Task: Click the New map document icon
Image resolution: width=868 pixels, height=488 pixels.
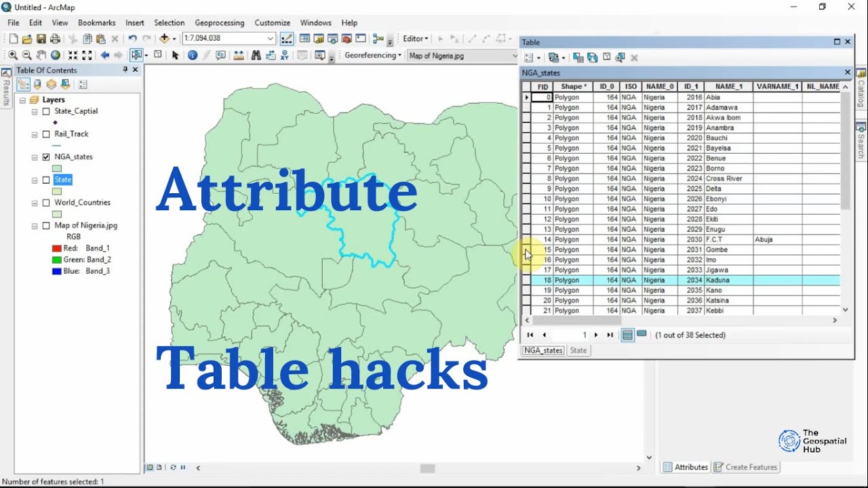Action: (x=13, y=39)
